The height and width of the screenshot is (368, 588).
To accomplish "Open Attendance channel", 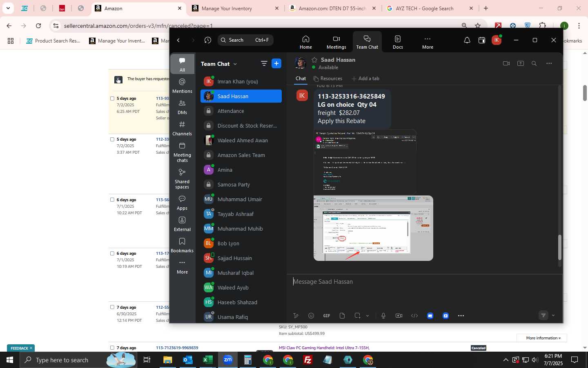I will [x=241, y=111].
